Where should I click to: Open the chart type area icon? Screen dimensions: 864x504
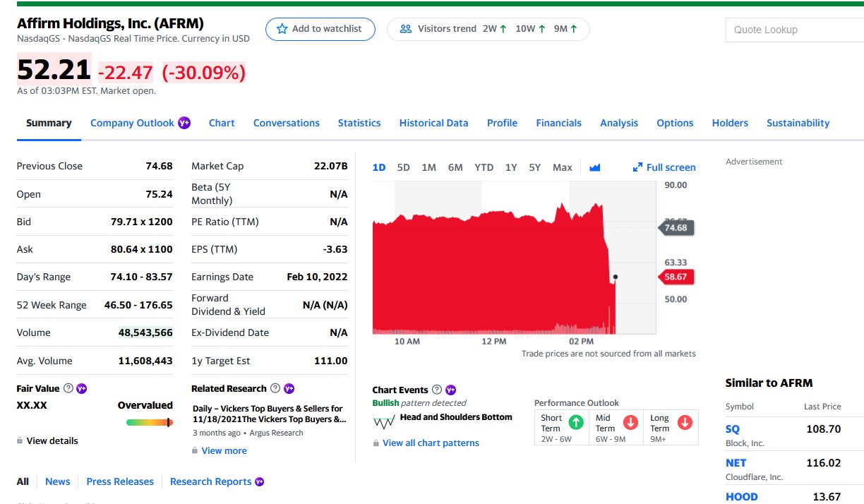coord(594,167)
